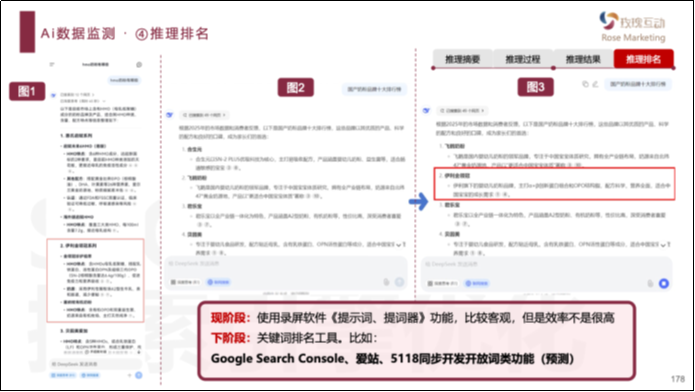Toggle the deep thinking chip in 图1 chat
This screenshot has height=392, width=695.
point(63,375)
